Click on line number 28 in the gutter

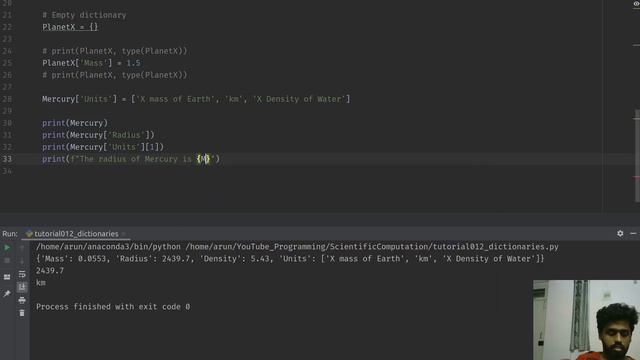tap(7, 99)
